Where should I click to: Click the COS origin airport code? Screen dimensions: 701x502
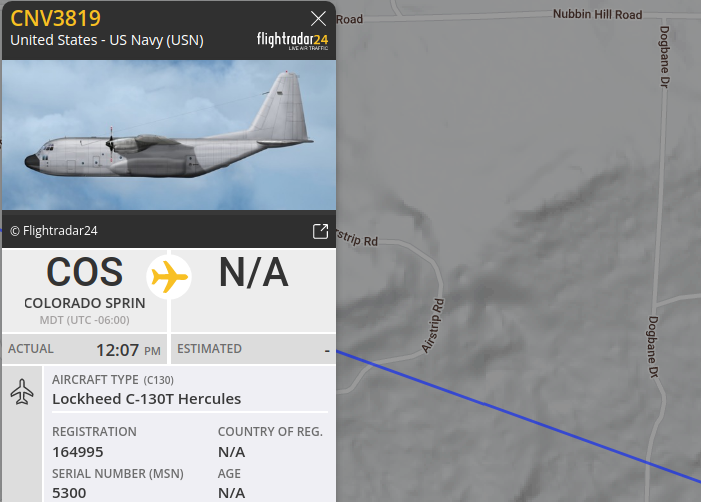tap(84, 272)
